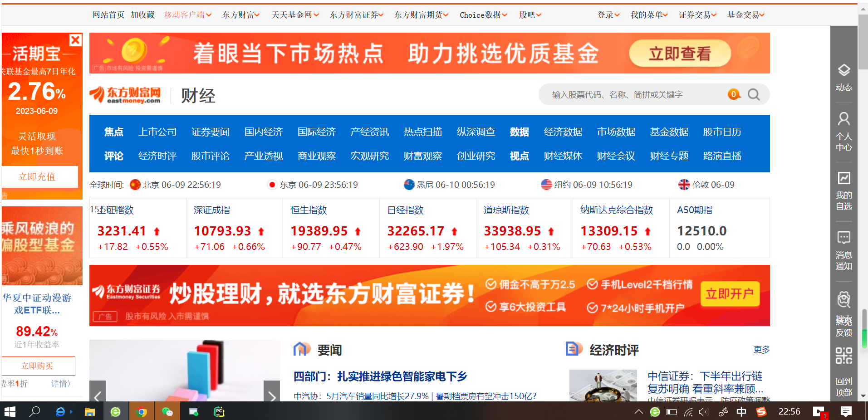Open 中信证券：下半年出行链 article link

coord(705,382)
